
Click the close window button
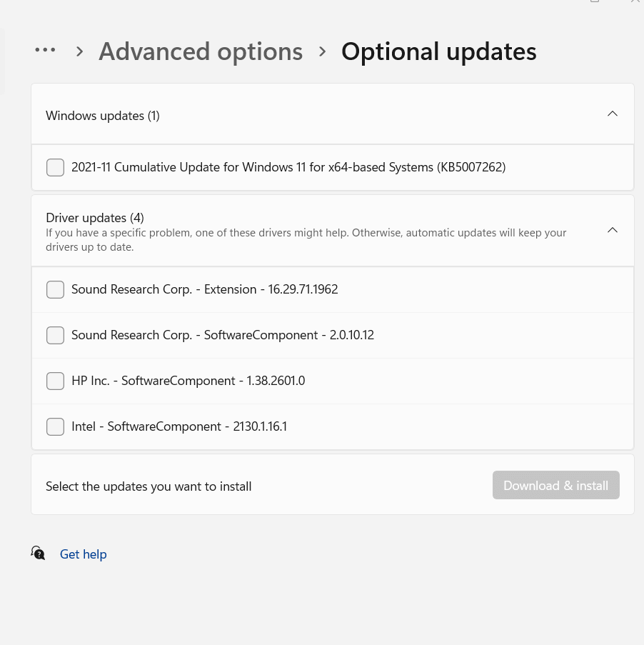click(635, 2)
